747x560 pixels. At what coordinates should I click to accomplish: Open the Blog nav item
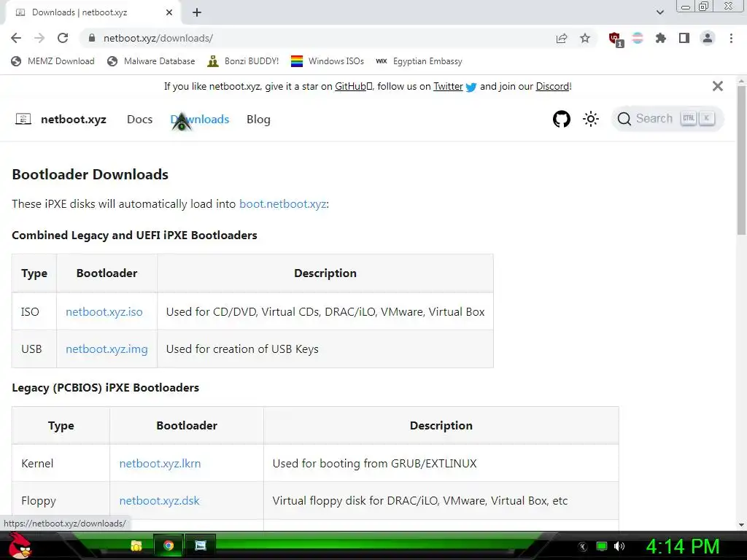(258, 119)
